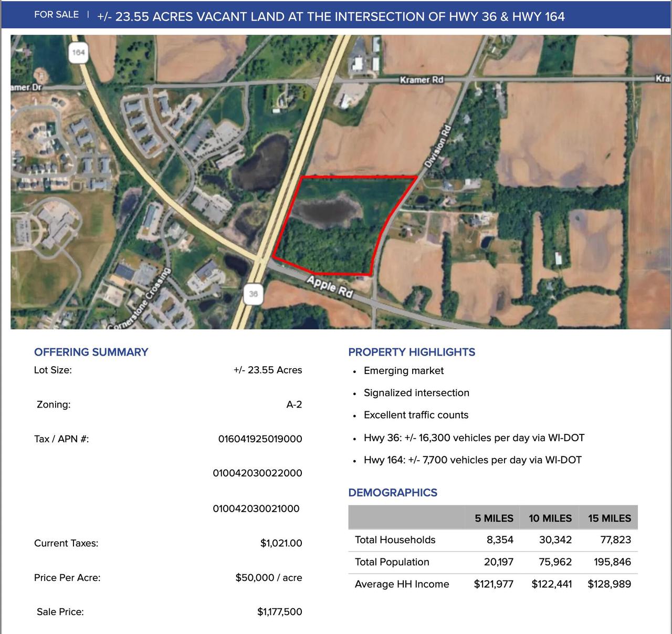Click the Hwy 36 vehicles per day line

474,438
